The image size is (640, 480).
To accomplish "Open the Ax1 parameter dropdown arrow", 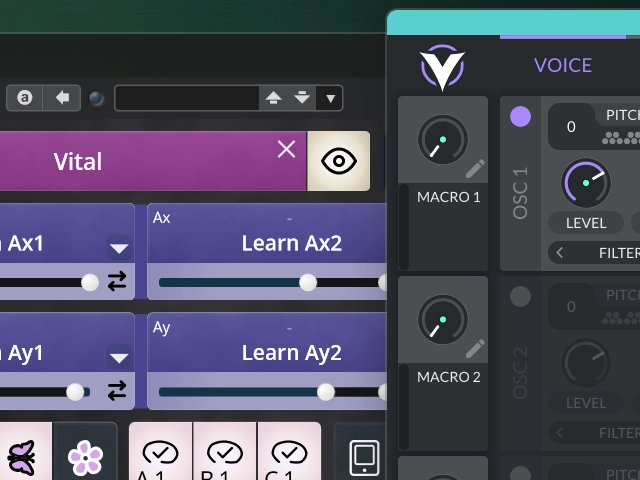I will pyautogui.click(x=119, y=248).
